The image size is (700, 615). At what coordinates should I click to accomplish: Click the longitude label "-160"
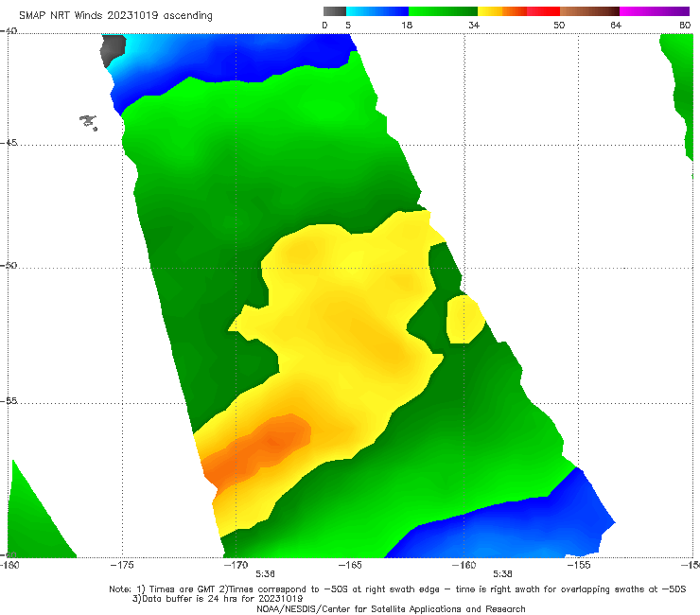(x=464, y=565)
